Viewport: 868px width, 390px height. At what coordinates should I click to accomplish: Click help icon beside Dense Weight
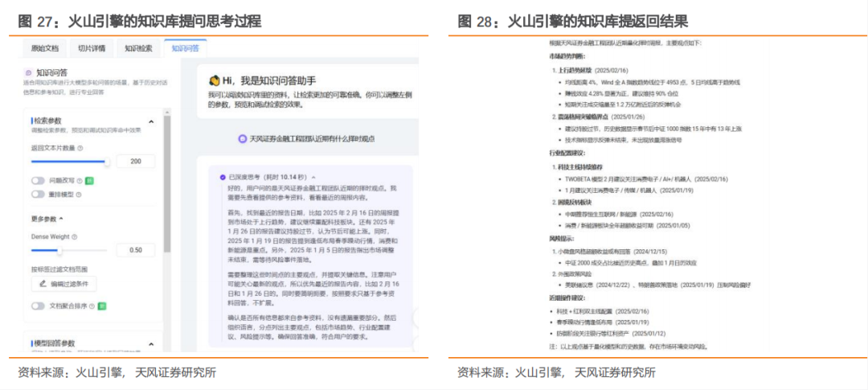click(75, 236)
